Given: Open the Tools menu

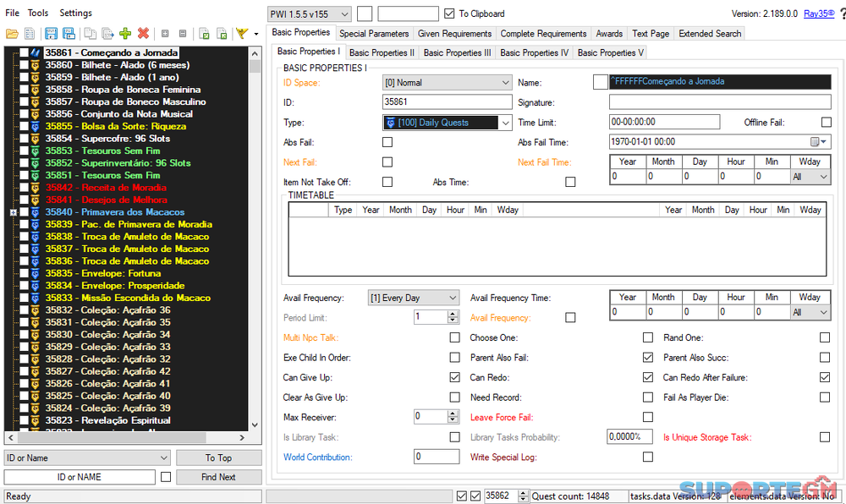Looking at the screenshot, I should pyautogui.click(x=38, y=14).
